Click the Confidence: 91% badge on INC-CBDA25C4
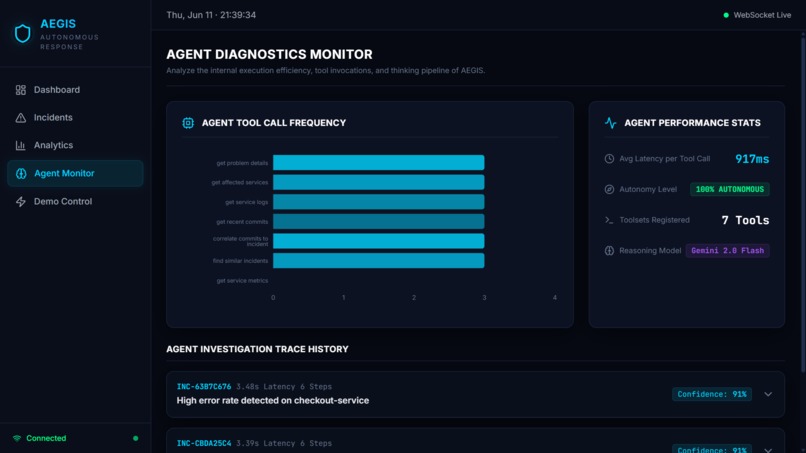 click(x=712, y=449)
